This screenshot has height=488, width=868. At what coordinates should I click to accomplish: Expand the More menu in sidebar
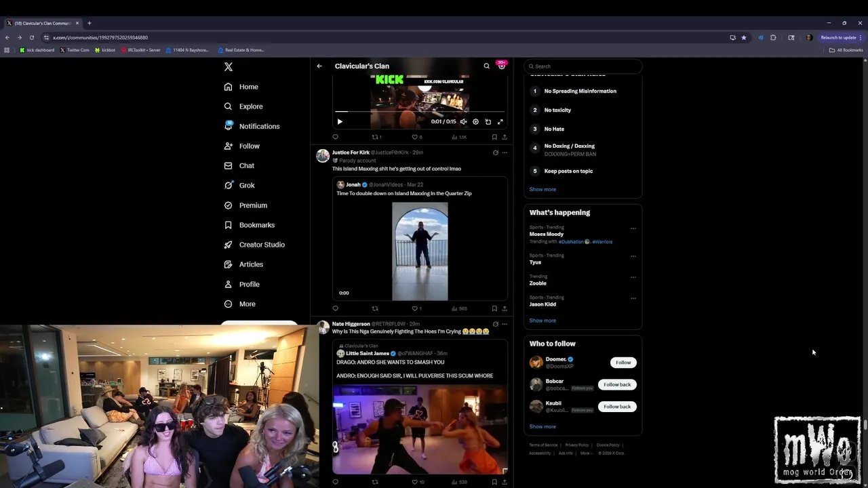coord(239,304)
